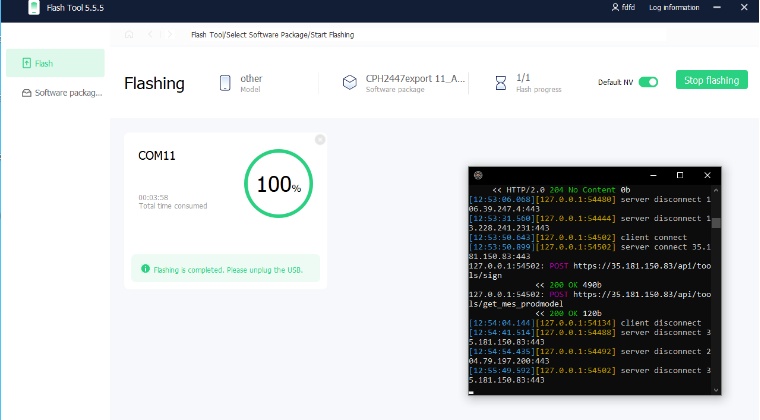
Task: Close the COM11 flashing card
Action: (x=320, y=140)
